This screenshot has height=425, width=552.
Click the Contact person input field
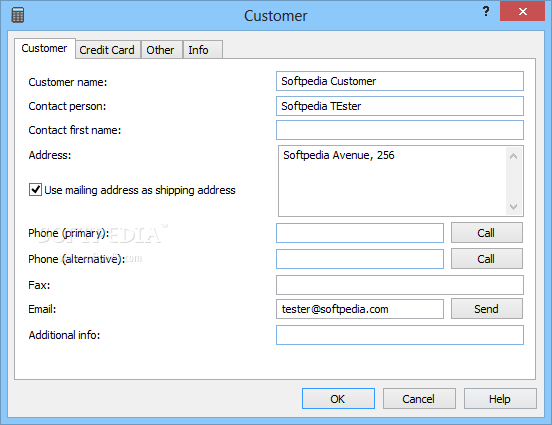pyautogui.click(x=400, y=106)
